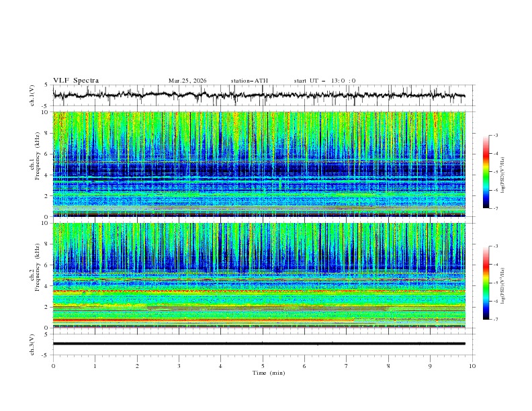Click the ch.2 colorbar "log(PSD)(V²/Hz)" label
The width and height of the screenshot is (532, 411).
coord(503,286)
